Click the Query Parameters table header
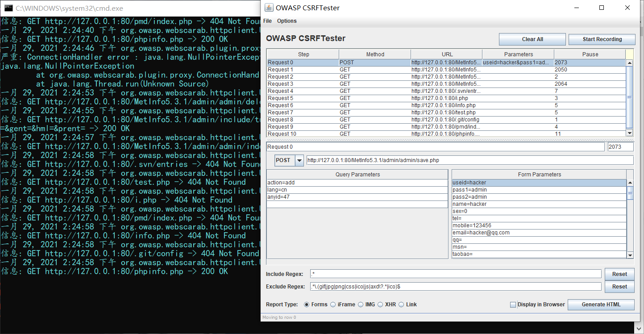Viewport: 644px width, 334px height. (x=357, y=175)
